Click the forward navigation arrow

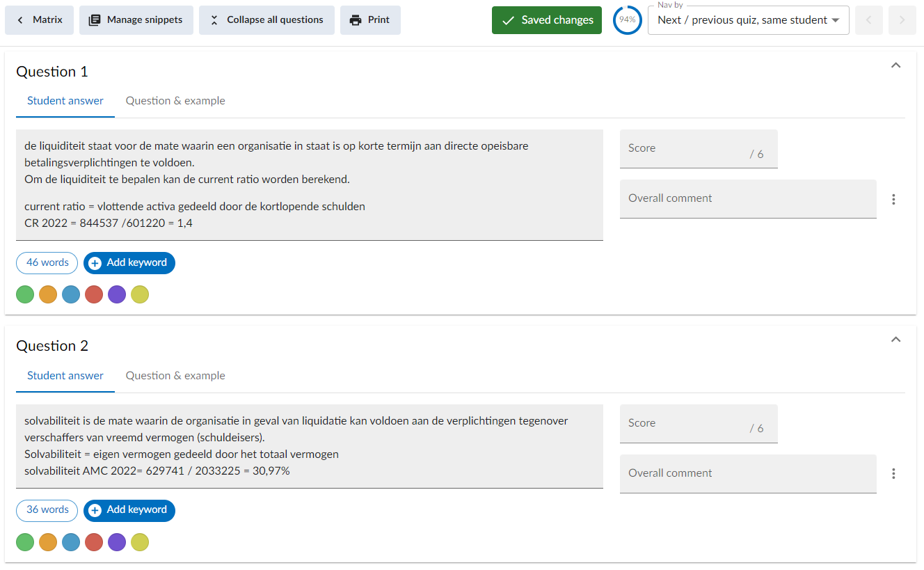[x=902, y=20]
